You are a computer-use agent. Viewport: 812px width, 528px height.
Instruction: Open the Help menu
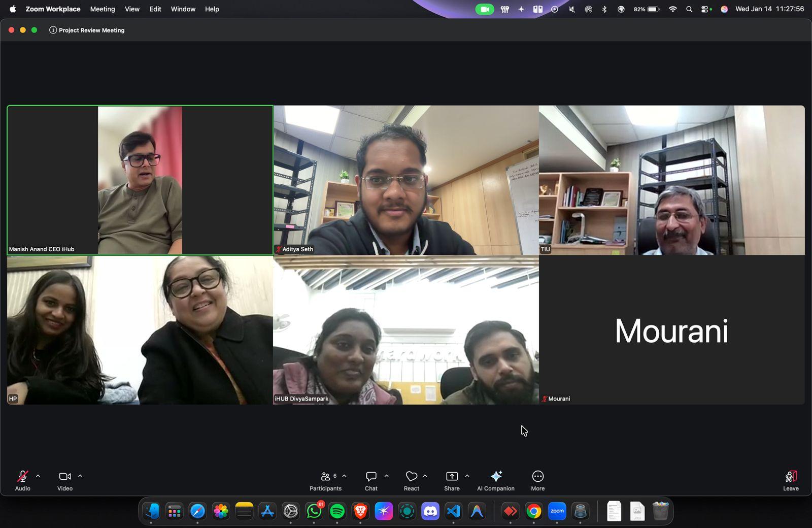click(x=212, y=9)
